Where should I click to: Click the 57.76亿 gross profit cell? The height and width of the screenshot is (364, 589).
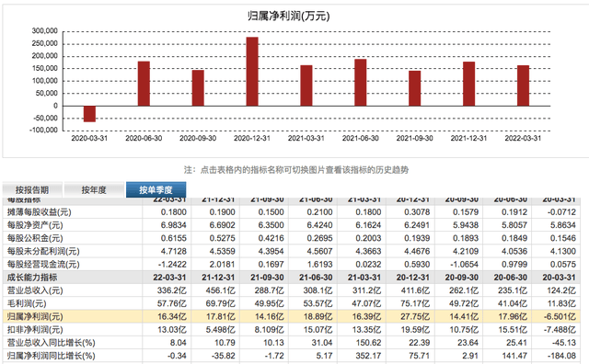[172, 303]
